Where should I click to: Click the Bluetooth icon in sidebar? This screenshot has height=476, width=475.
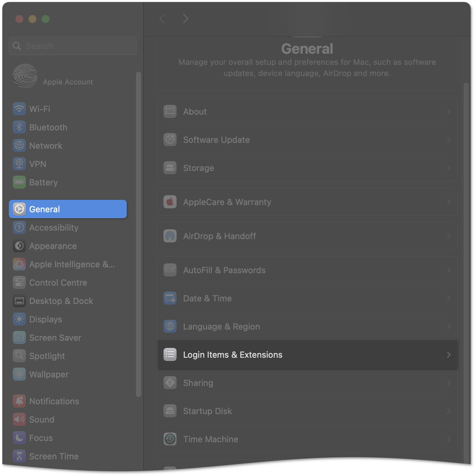click(19, 127)
